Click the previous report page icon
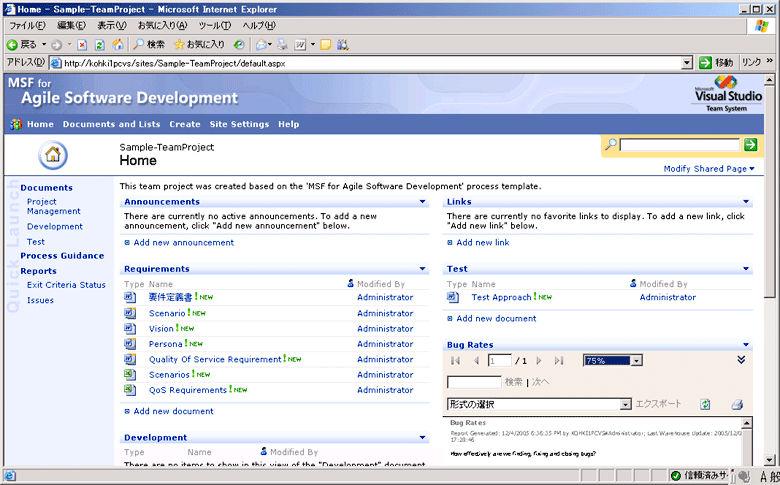This screenshot has height=485, width=780. coord(476,361)
